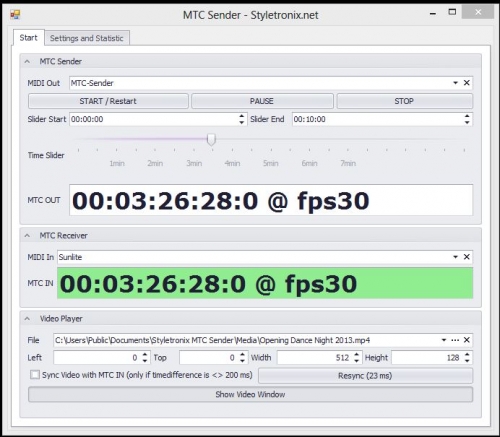Click the Time Slider thumb handle

coord(211,139)
